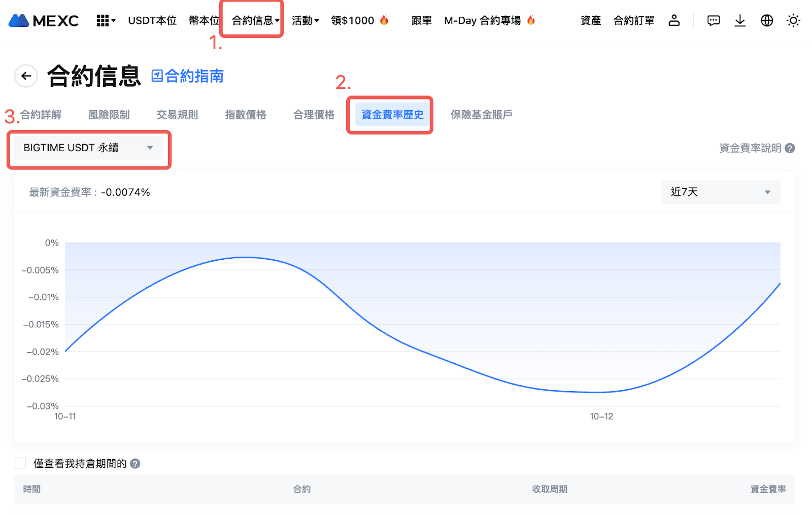The width and height of the screenshot is (812, 515).
Task: Click the download app icon
Action: point(740,21)
